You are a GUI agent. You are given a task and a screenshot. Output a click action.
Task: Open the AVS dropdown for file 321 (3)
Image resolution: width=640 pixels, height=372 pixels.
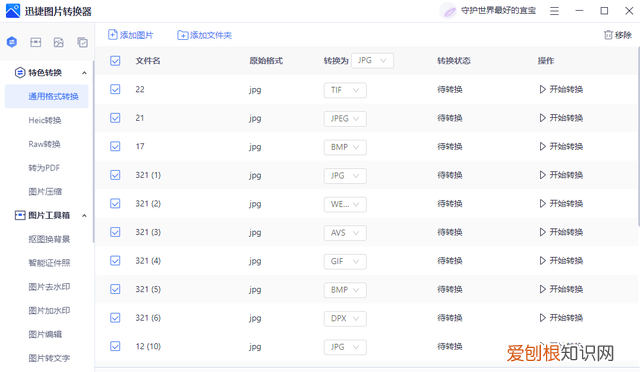345,233
